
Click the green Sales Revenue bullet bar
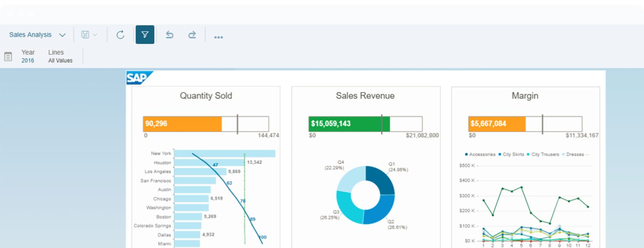pos(349,124)
